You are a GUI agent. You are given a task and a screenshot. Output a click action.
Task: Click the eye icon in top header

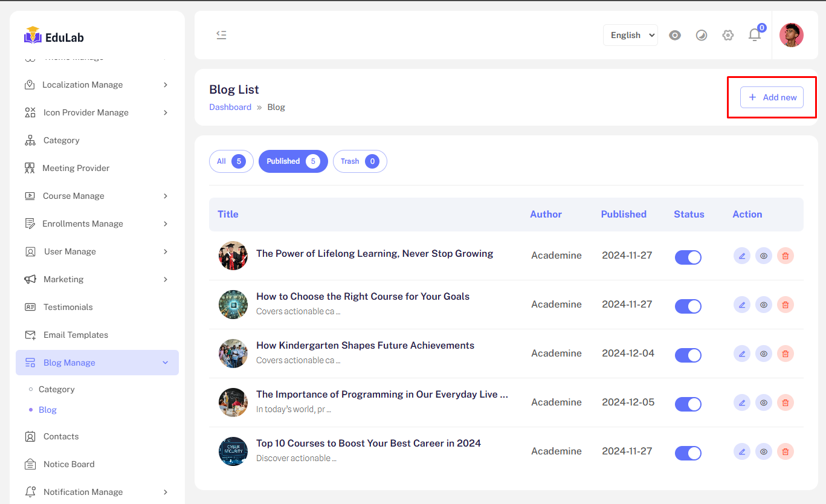pos(675,35)
